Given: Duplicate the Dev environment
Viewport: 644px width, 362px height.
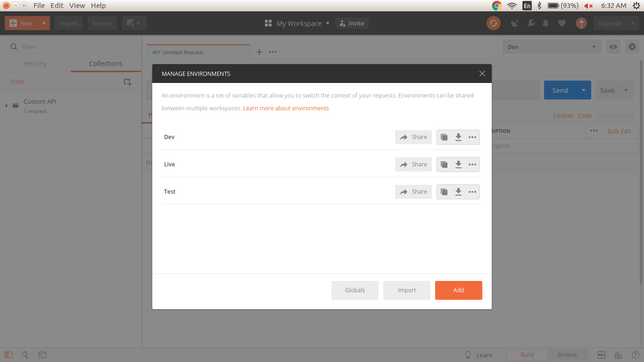Looking at the screenshot, I should click(x=444, y=137).
